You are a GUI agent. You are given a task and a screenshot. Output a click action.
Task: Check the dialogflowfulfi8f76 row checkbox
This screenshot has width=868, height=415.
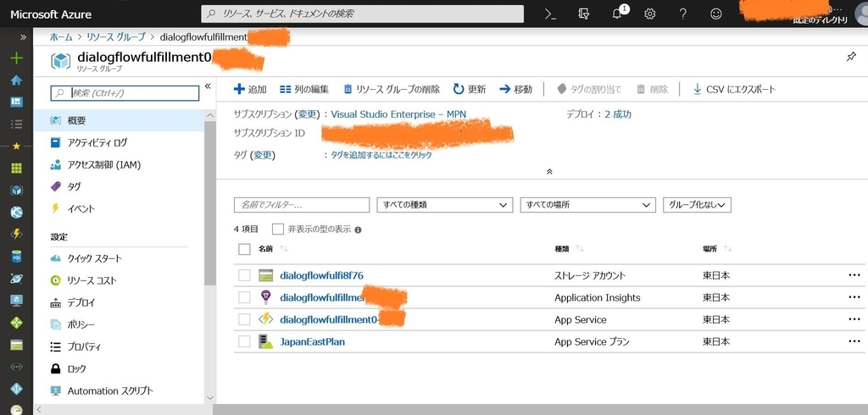pos(244,275)
